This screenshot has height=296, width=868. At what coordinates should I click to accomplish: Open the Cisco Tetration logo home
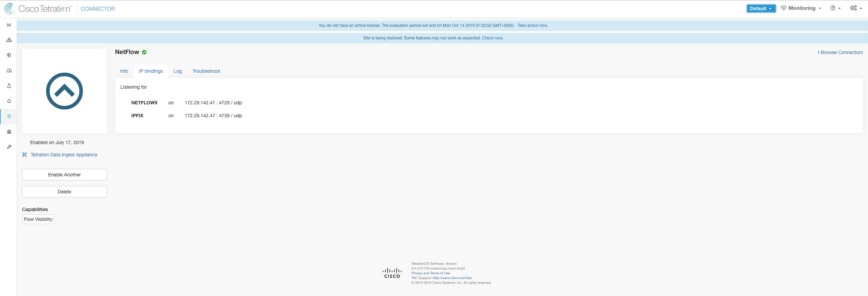(38, 9)
